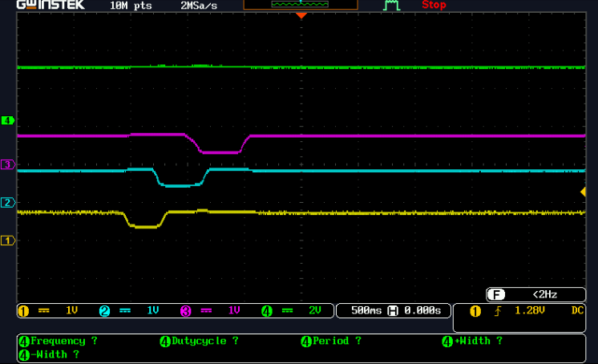This screenshot has width=598, height=364.
Task: Click the red Stop status indicator
Action: (434, 6)
